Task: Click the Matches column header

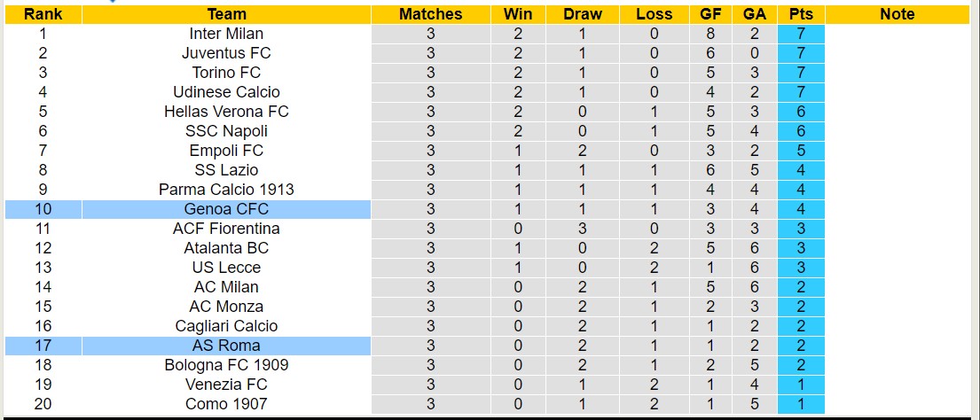Action: (x=430, y=14)
